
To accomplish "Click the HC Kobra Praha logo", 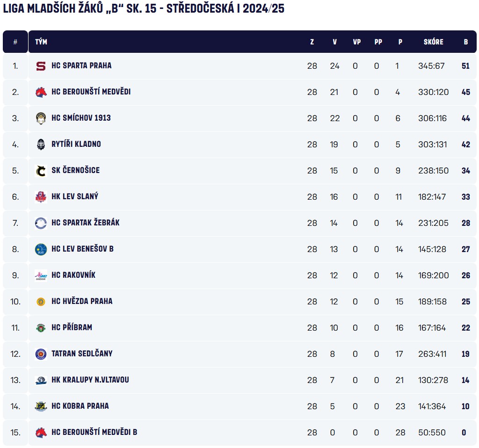I will click(41, 406).
